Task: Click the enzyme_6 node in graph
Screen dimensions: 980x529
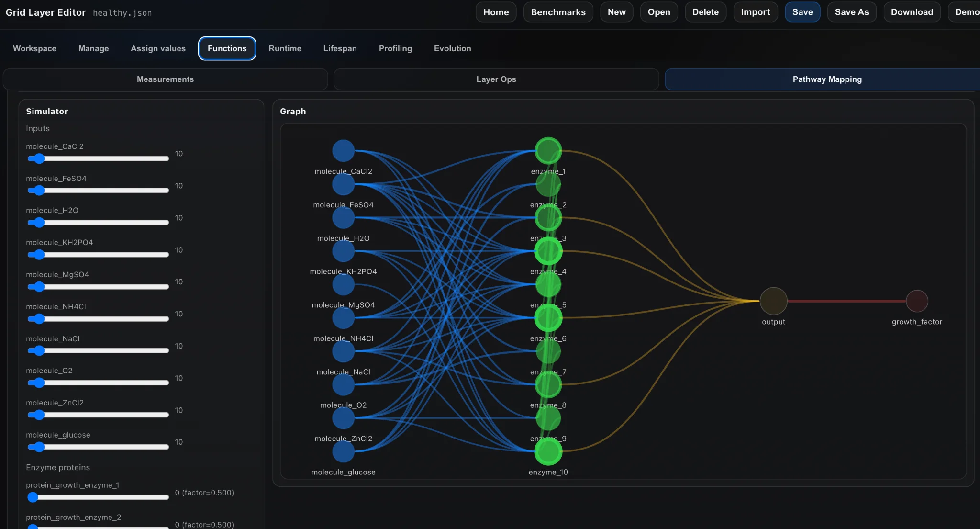Action: click(548, 318)
